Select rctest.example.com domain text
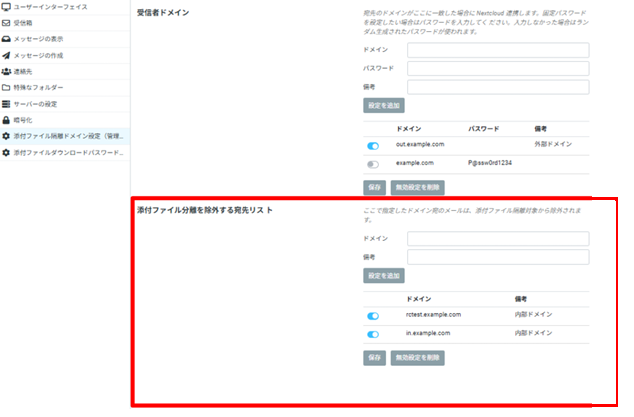Viewport: 634px width, 417px height. click(x=433, y=315)
